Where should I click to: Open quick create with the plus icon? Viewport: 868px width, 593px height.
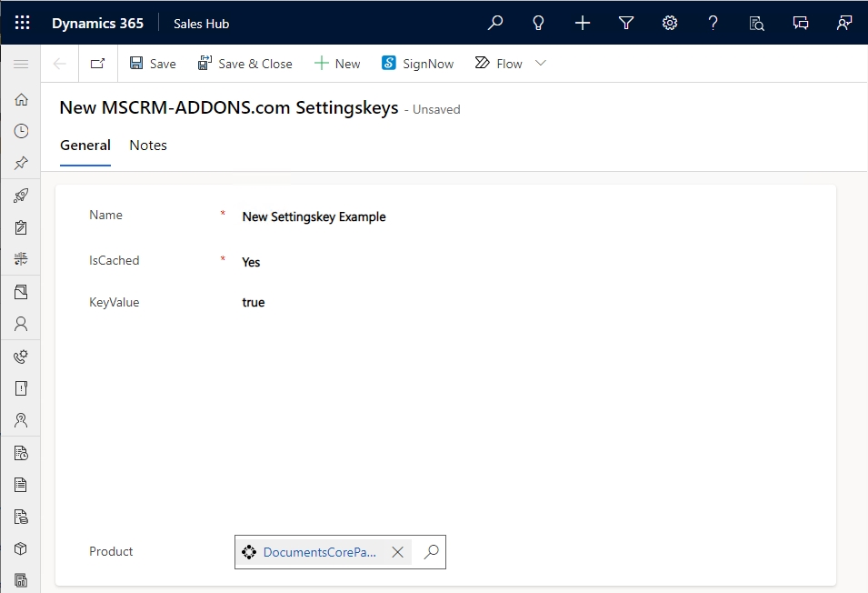click(582, 23)
